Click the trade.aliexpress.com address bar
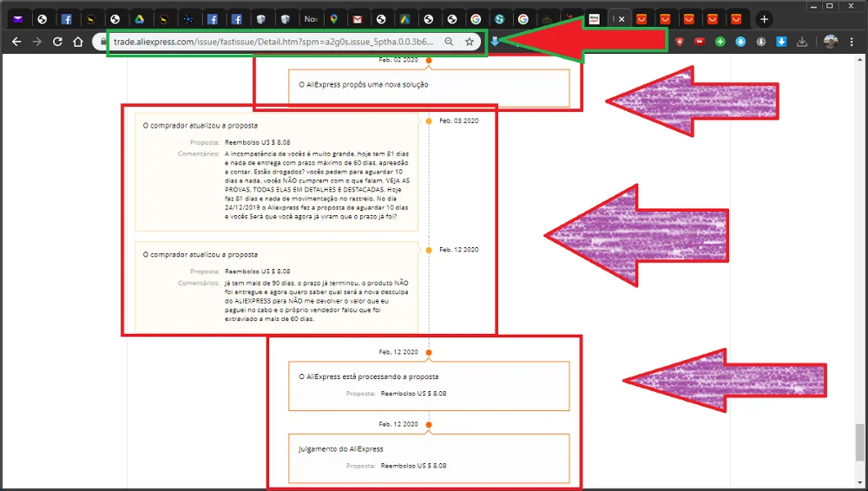Screen dimensions: 868x491 [x=273, y=42]
